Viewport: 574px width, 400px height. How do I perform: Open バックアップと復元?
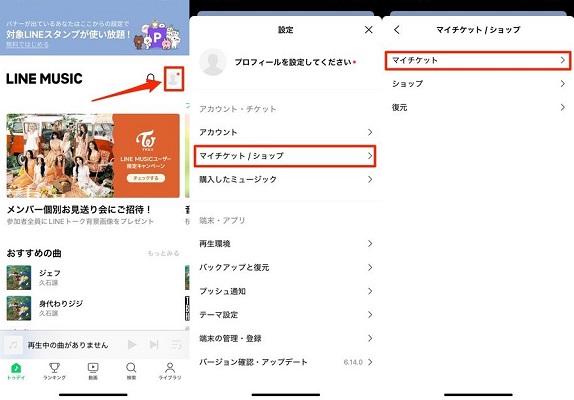[286, 268]
